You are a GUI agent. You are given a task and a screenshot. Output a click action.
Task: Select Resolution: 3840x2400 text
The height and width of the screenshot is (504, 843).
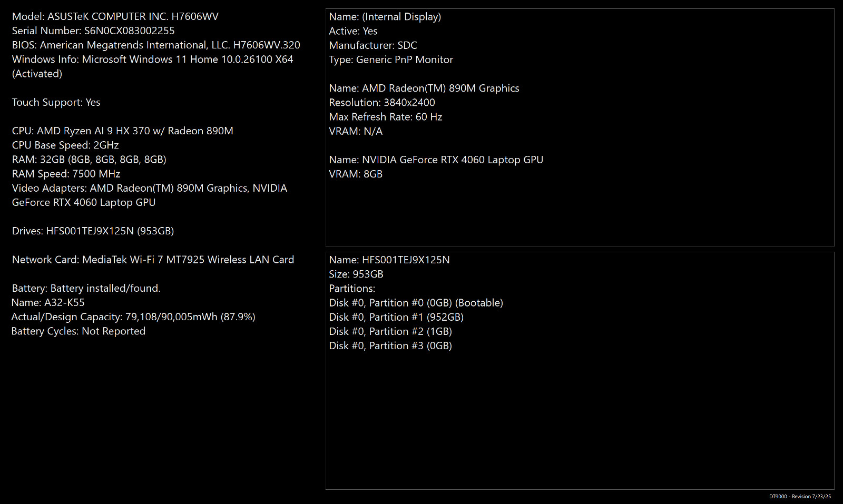pos(382,102)
